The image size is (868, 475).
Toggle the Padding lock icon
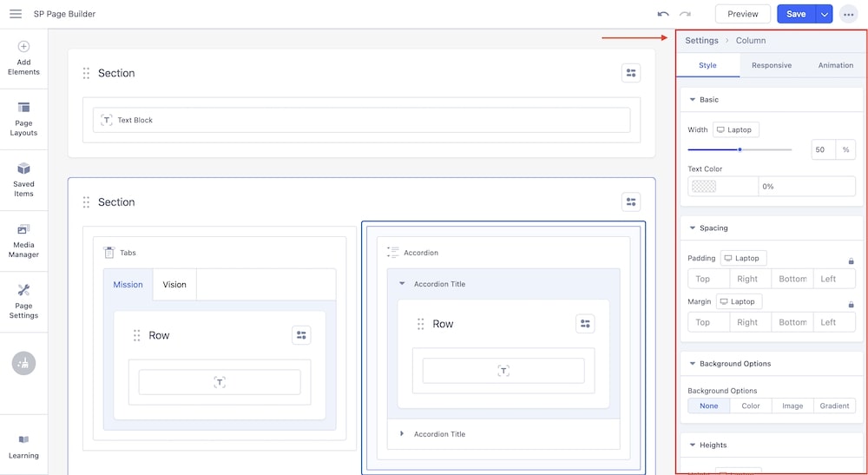pos(851,260)
